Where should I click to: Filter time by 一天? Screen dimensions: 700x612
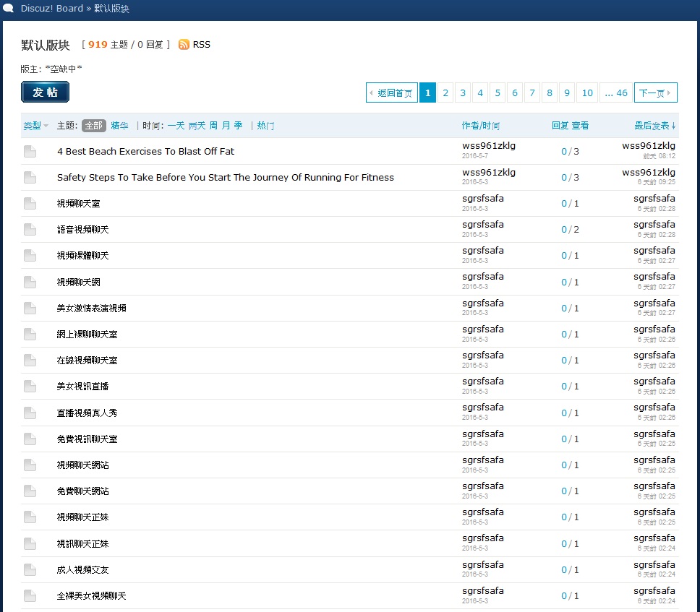coord(176,126)
